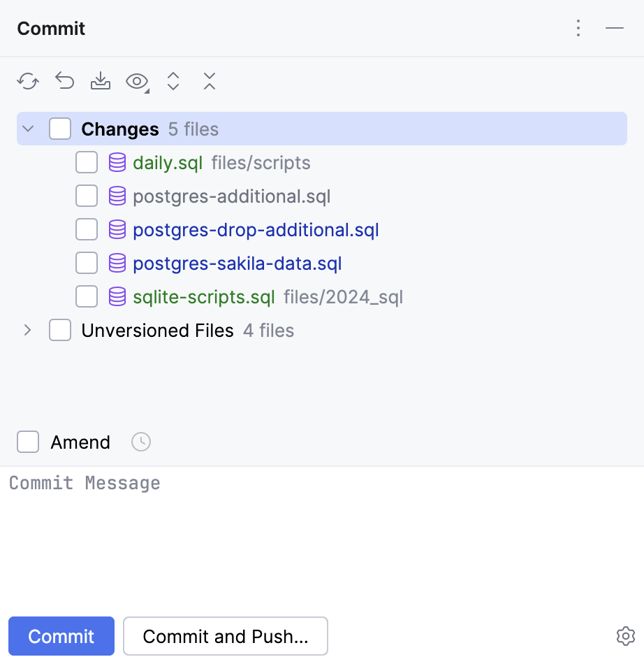Screen dimensions: 644x664
Task: Click the Collapse All icon
Action: (x=210, y=82)
